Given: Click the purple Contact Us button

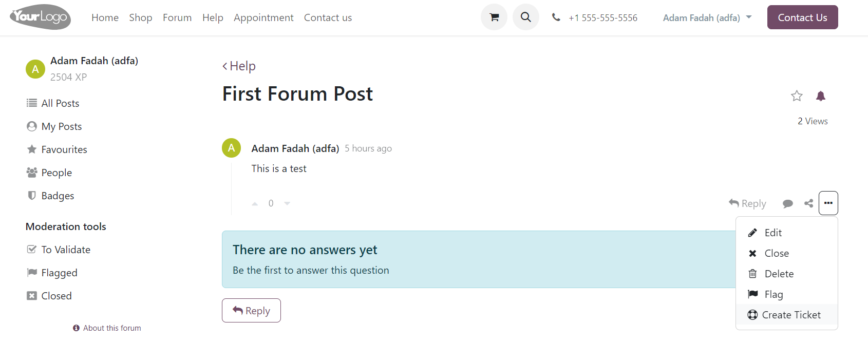Looking at the screenshot, I should 802,17.
